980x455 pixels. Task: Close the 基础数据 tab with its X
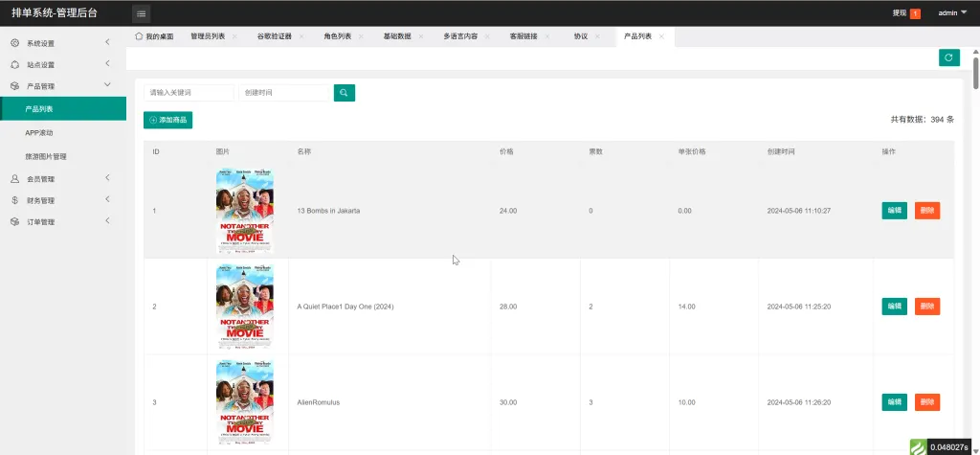pyautogui.click(x=421, y=37)
